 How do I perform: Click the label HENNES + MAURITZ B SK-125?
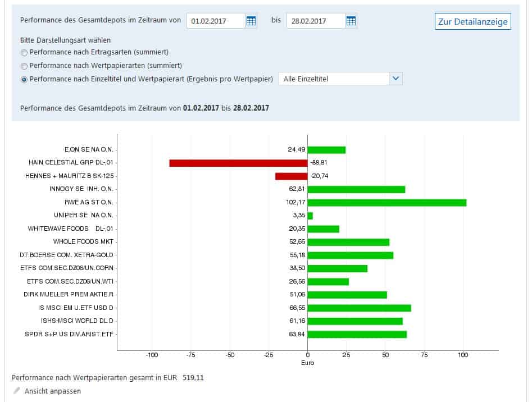(x=70, y=176)
